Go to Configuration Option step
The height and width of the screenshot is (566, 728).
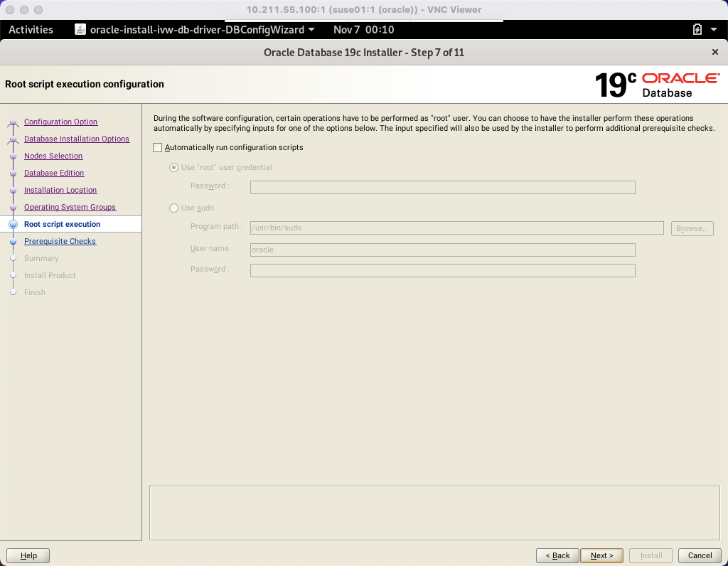point(61,122)
